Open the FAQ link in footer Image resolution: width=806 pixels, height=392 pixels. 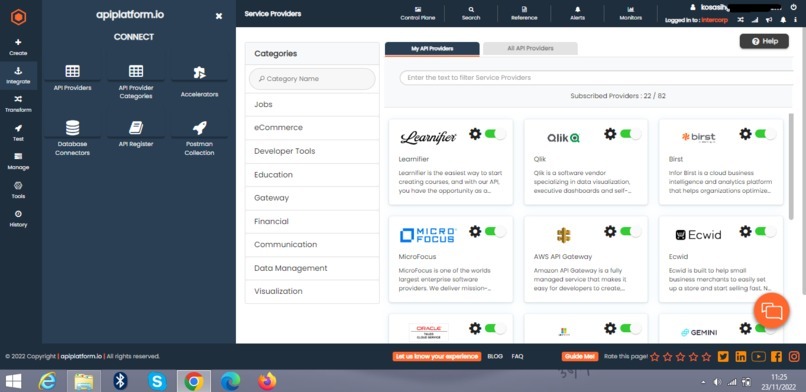[x=517, y=356]
